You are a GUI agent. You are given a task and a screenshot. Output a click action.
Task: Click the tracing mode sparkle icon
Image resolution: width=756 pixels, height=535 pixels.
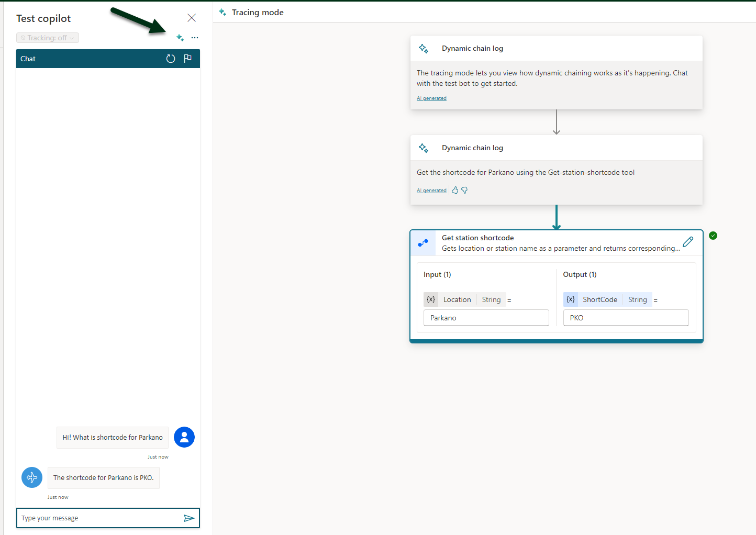point(180,38)
